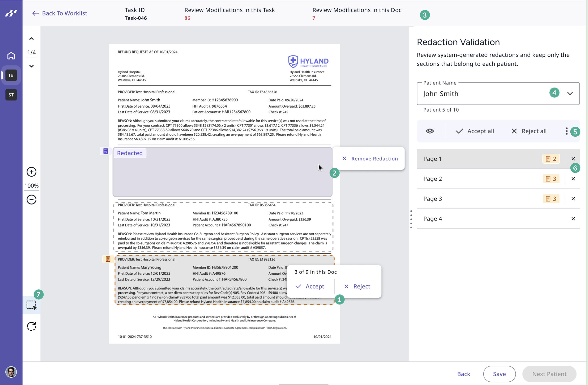
Task: Go to the next page with down chevron
Action: click(x=31, y=66)
